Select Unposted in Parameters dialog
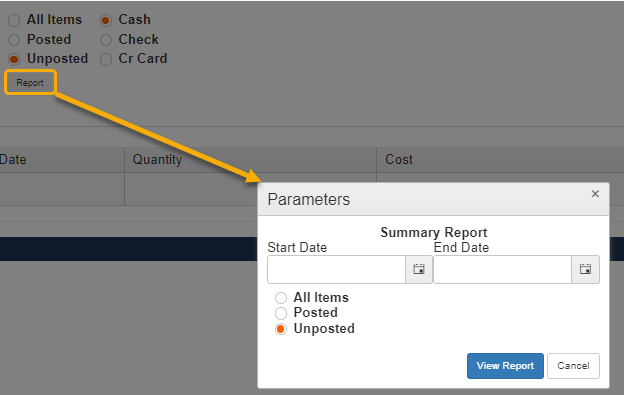 (281, 329)
